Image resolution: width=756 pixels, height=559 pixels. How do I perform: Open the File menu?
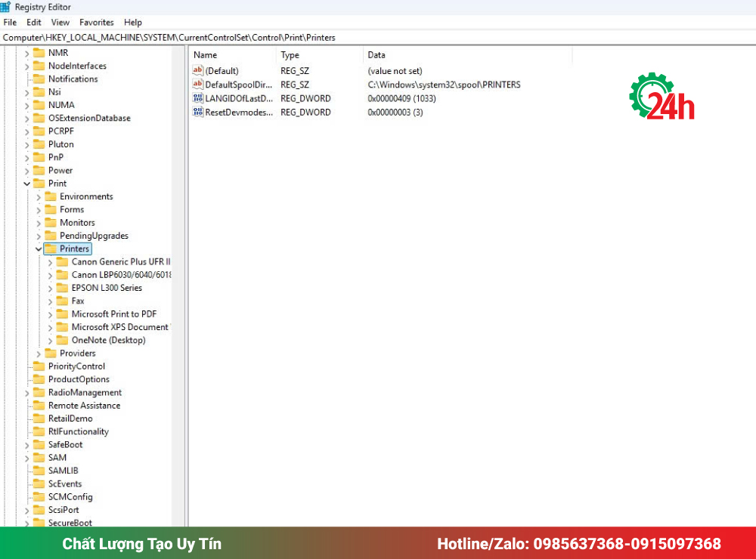10,22
